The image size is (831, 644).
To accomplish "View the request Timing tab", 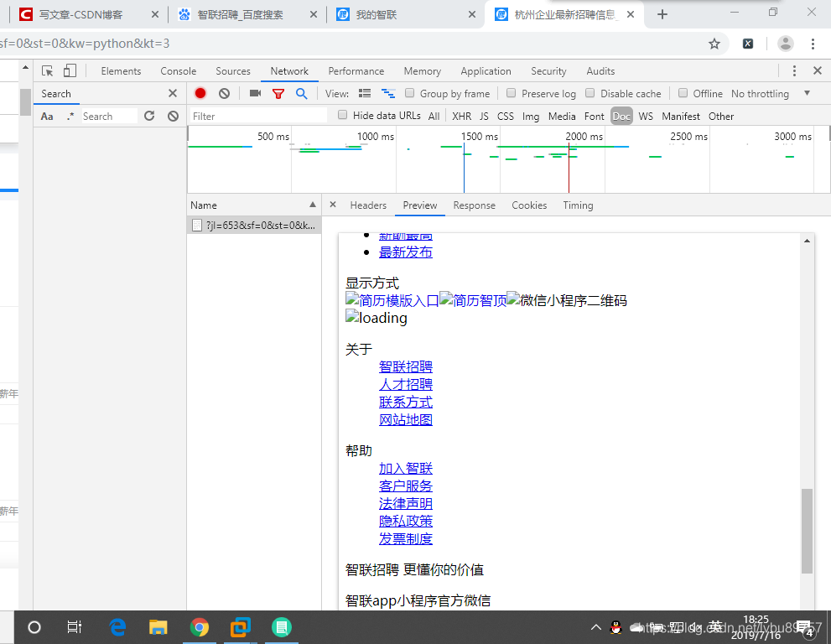I will click(578, 205).
